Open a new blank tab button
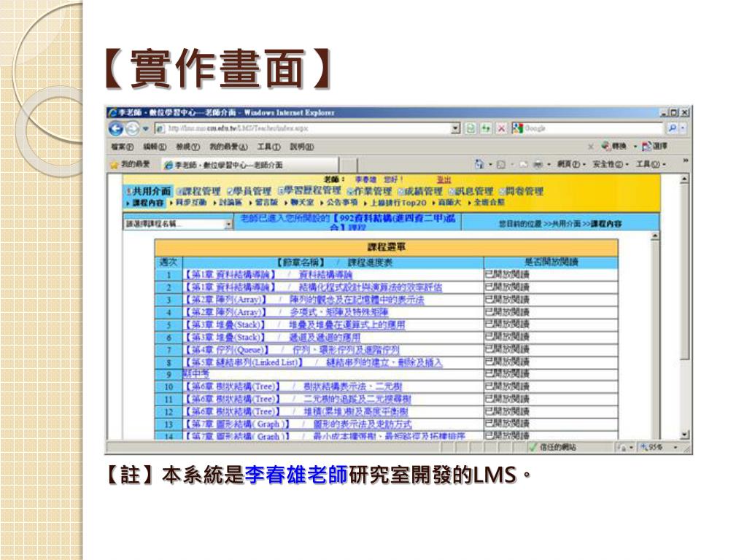The image size is (747, 560). coord(348,165)
